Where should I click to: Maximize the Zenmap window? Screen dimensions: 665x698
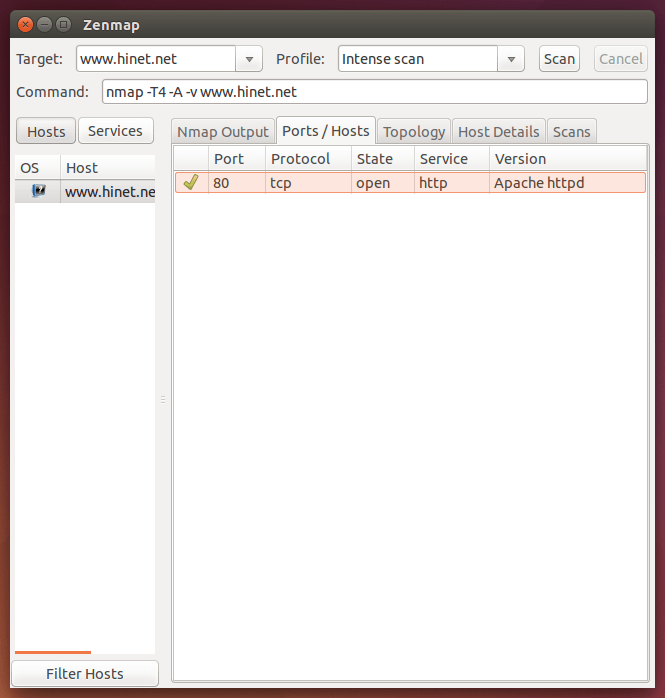pyautogui.click(x=63, y=24)
